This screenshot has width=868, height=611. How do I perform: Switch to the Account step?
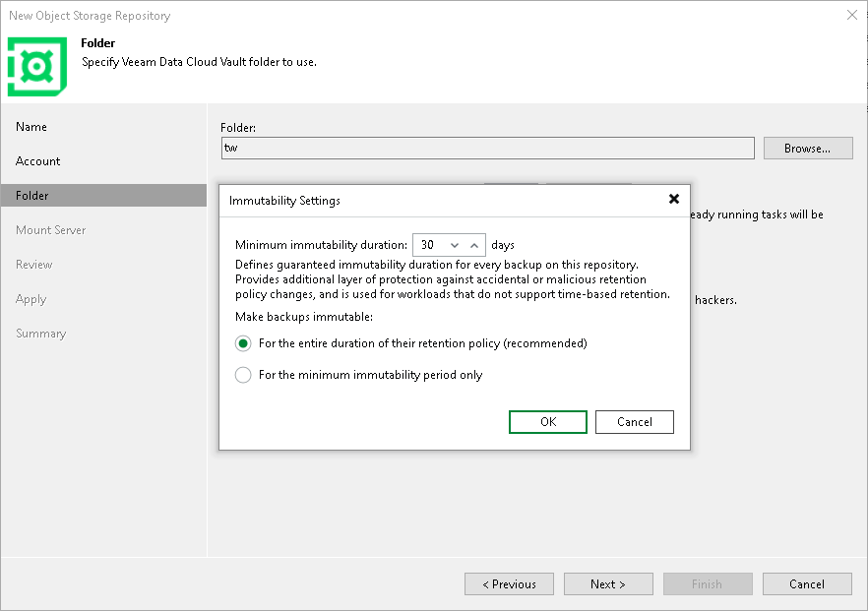point(37,160)
